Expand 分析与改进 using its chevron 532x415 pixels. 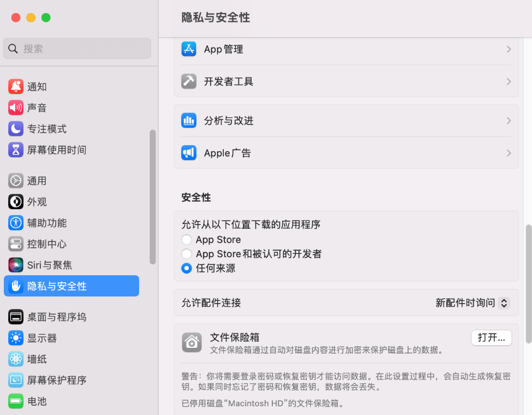coord(509,121)
